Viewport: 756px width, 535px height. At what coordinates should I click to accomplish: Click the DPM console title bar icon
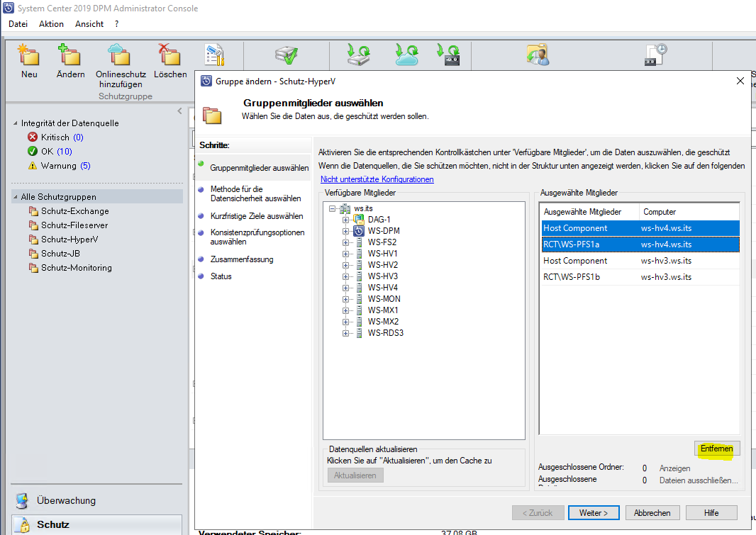point(9,8)
